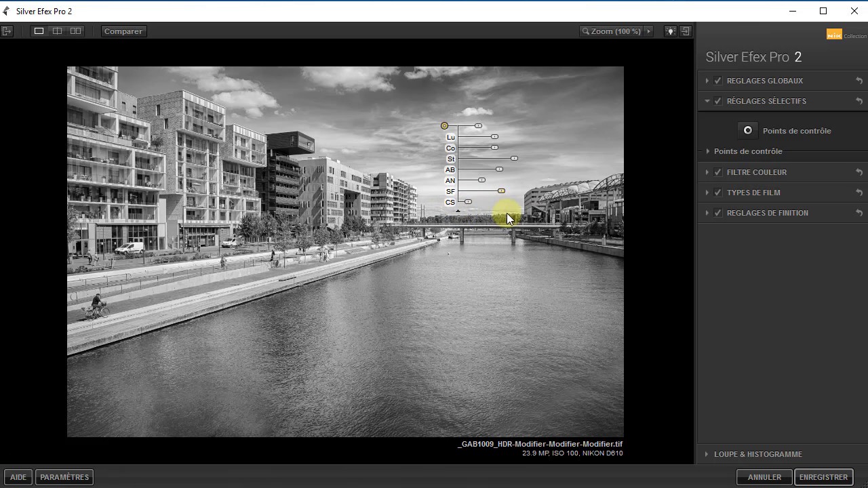The width and height of the screenshot is (868, 488).
Task: Open the PARAMÈTRES button
Action: coord(64,477)
